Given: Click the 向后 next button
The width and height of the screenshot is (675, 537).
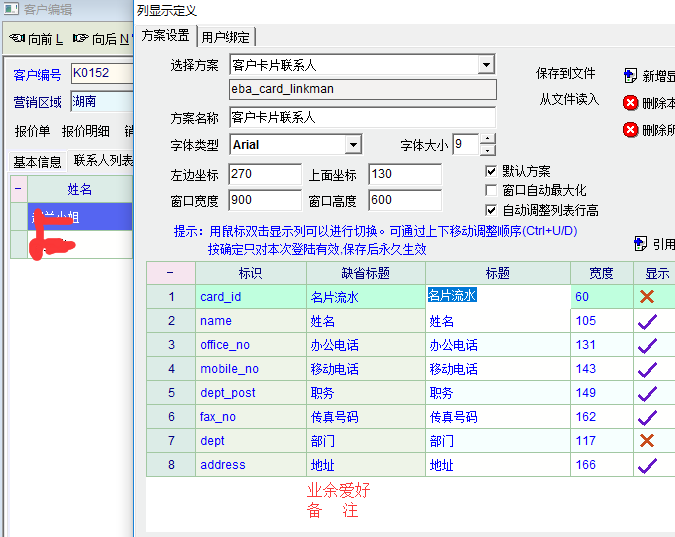Looking at the screenshot, I should point(103,39).
